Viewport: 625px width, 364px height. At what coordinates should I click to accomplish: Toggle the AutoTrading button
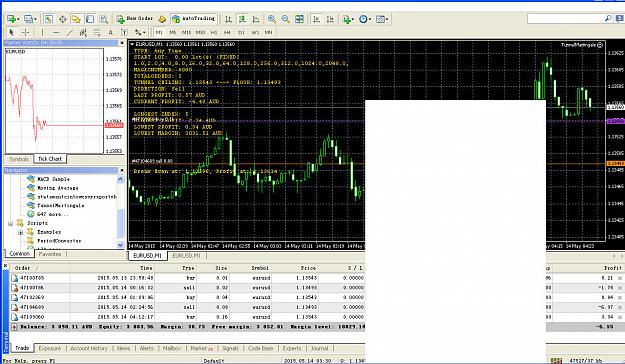(193, 19)
